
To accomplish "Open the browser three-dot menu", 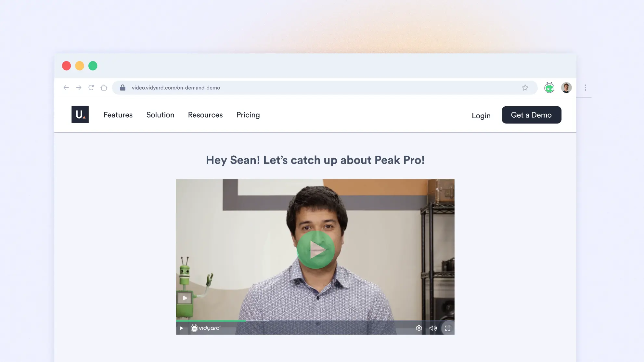I will [x=585, y=87].
